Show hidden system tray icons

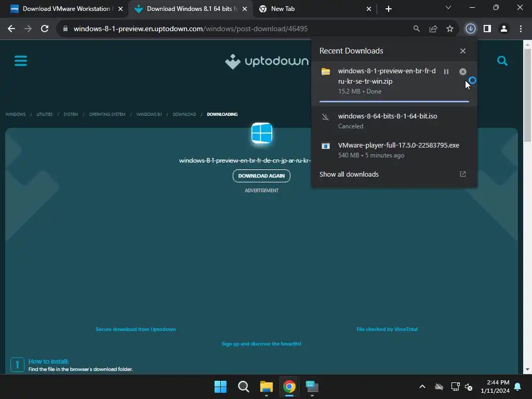422,387
